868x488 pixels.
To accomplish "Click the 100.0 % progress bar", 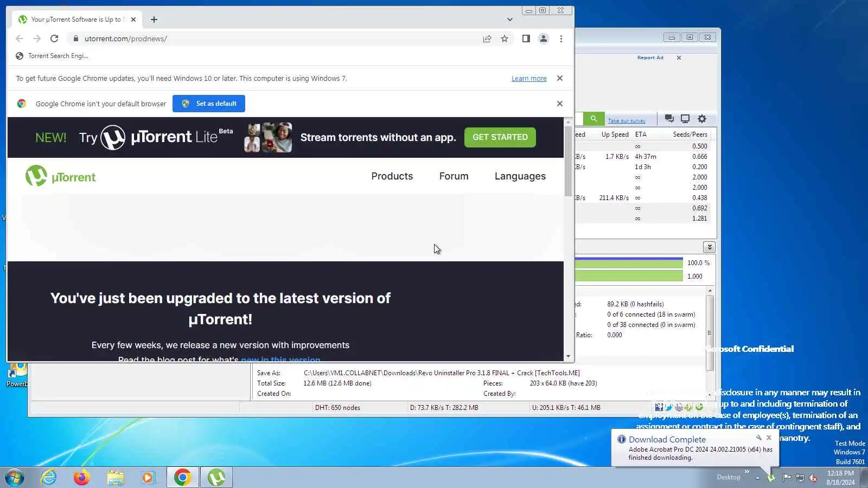I will point(629,262).
